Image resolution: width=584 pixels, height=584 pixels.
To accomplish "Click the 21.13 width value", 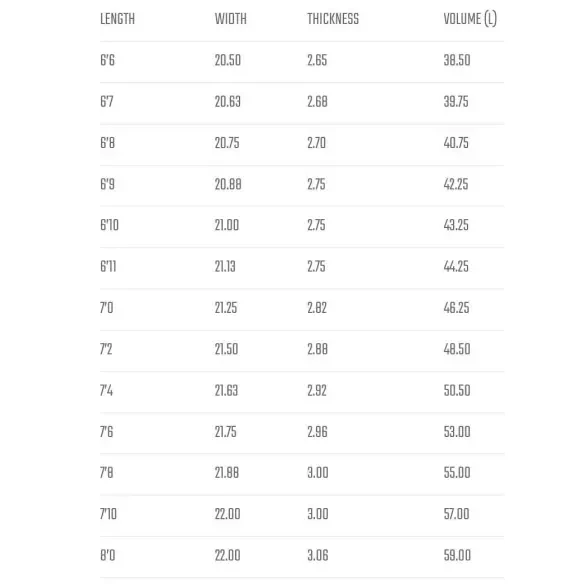I will point(225,267).
